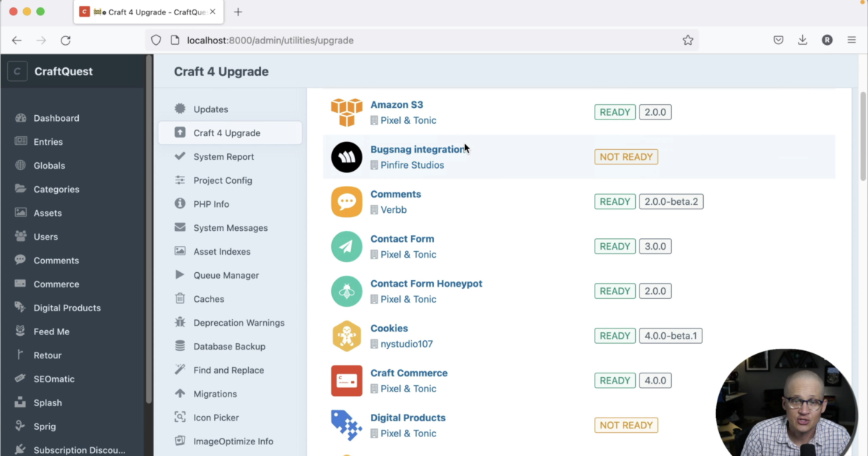
Task: Click the browser address bar
Action: click(423, 41)
